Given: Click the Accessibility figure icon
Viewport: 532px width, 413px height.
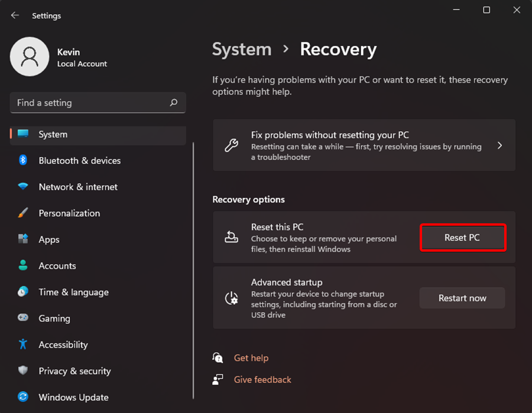Looking at the screenshot, I should pos(23,344).
